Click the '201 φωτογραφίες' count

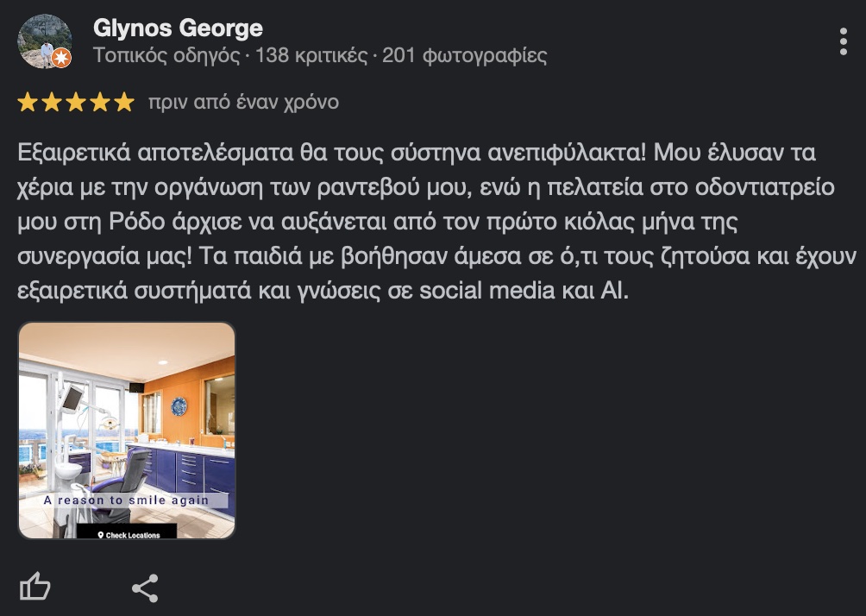tap(464, 56)
